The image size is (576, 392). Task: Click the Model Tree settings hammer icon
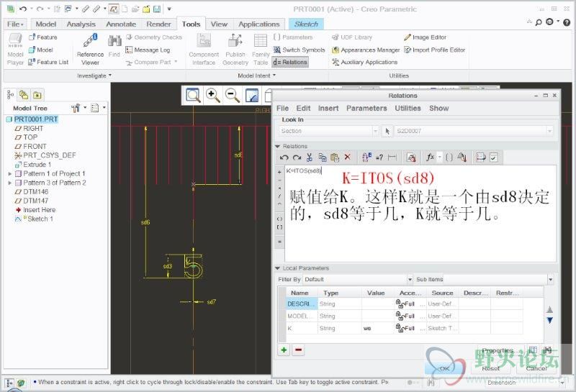(x=76, y=108)
